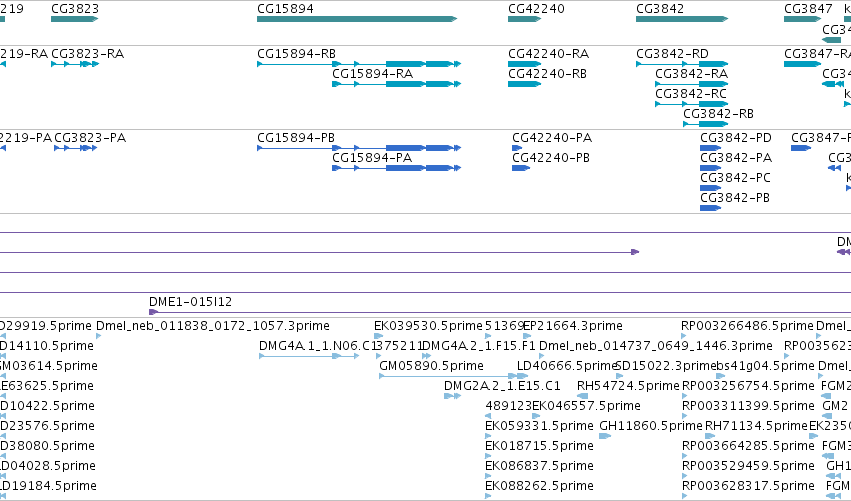Click protein CG3842-PA
This screenshot has height=501, width=851.
click(x=710, y=168)
